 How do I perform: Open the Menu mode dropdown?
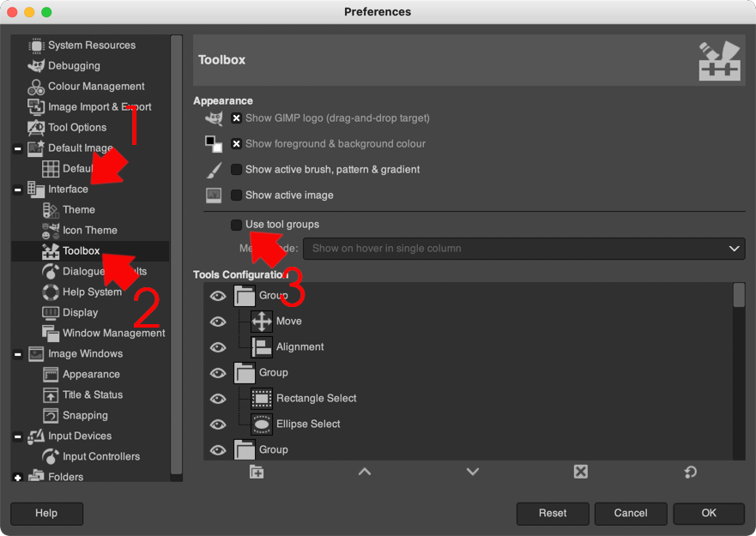tap(523, 249)
